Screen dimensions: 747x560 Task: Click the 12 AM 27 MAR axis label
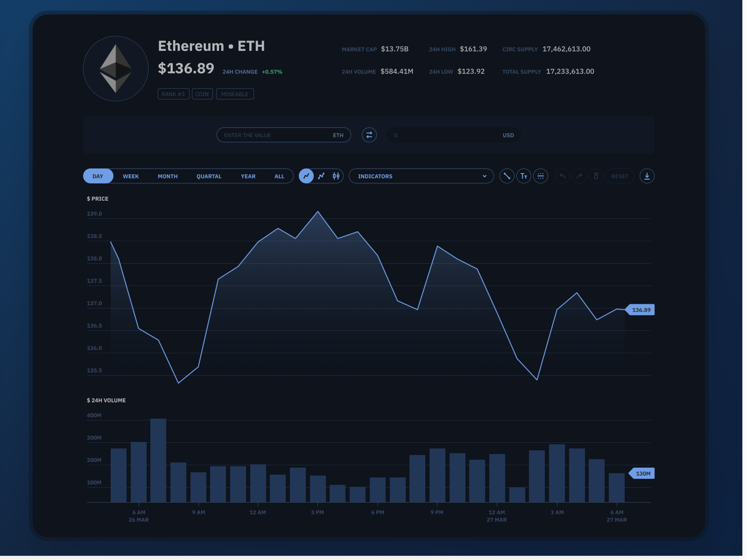tap(497, 516)
